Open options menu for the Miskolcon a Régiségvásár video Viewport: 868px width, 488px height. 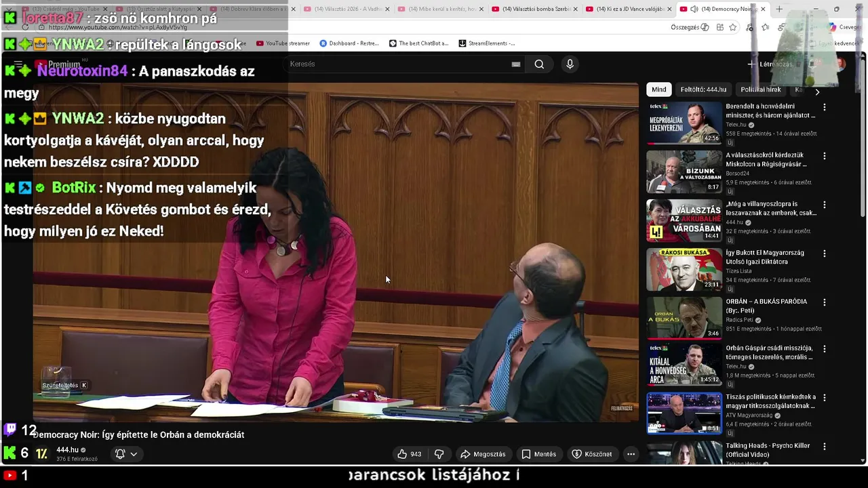[825, 156]
